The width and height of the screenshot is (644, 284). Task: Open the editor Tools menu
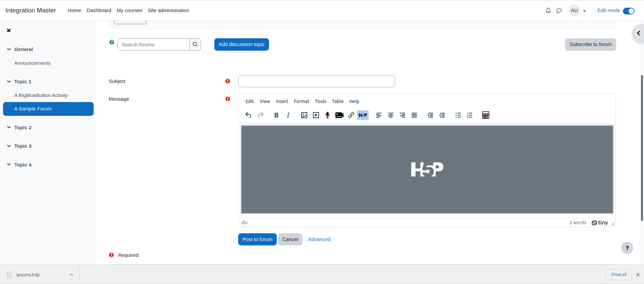click(320, 101)
